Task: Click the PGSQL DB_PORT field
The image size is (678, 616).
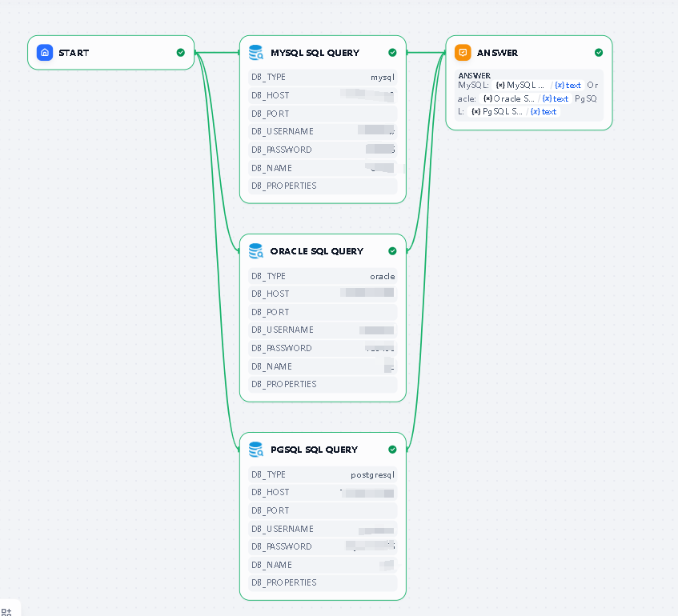Action: click(x=323, y=510)
